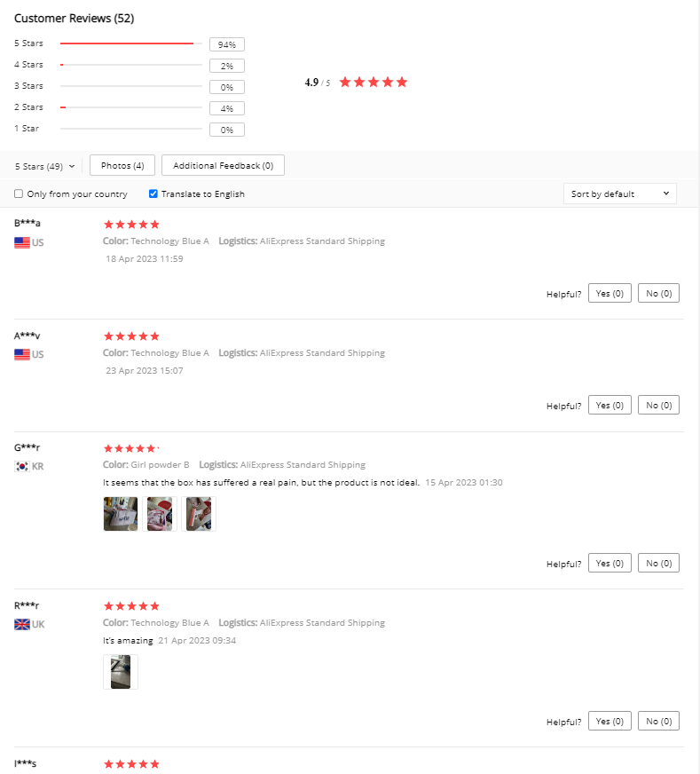Image resolution: width=700 pixels, height=774 pixels.
Task: Open the Sort by default dropdown
Action: 619,193
